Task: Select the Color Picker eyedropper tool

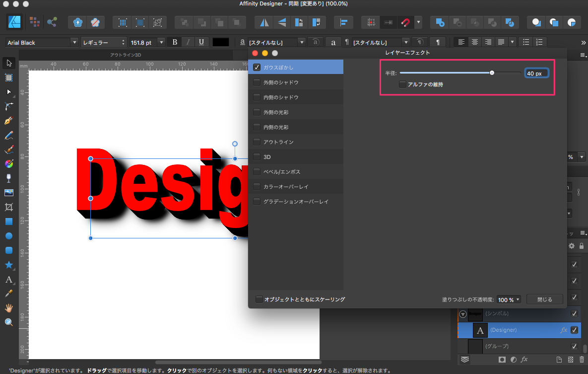Action: tap(9, 294)
